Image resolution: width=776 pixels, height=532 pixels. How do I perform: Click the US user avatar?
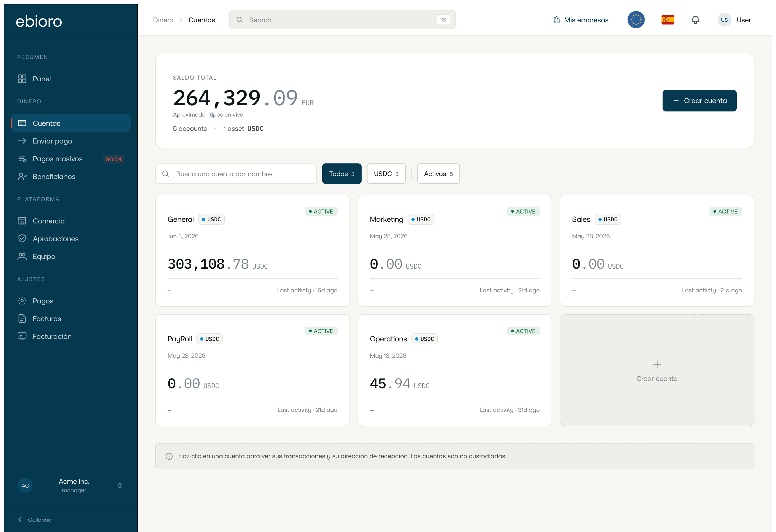724,20
